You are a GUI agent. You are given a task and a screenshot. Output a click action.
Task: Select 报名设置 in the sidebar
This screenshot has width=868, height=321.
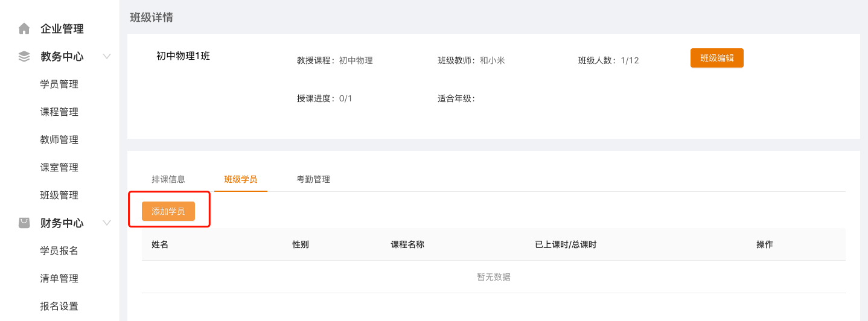[59, 307]
